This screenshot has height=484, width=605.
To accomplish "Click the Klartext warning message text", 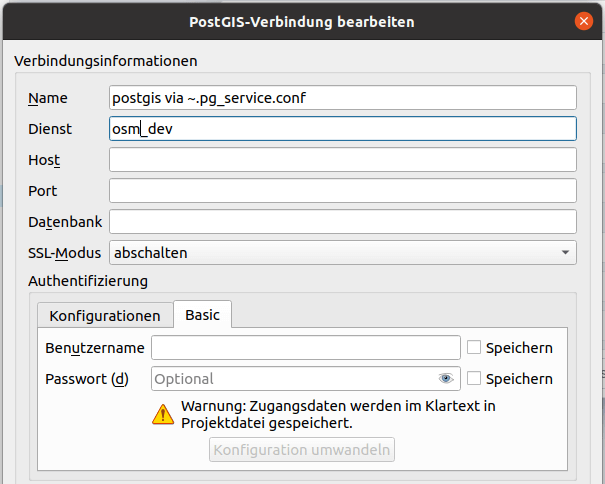I will click(x=338, y=414).
